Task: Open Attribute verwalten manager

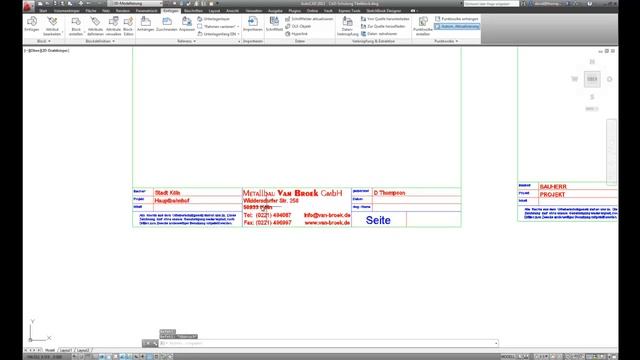Action: (x=113, y=26)
